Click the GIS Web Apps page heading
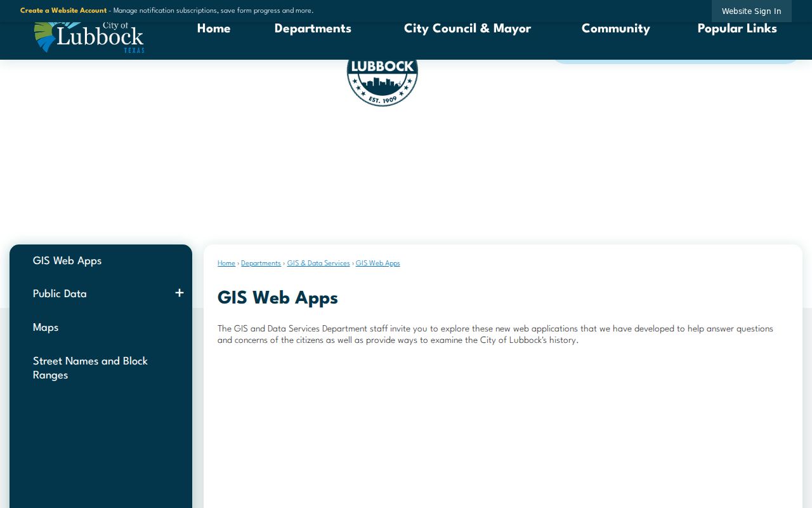This screenshot has height=508, width=812. [x=278, y=298]
